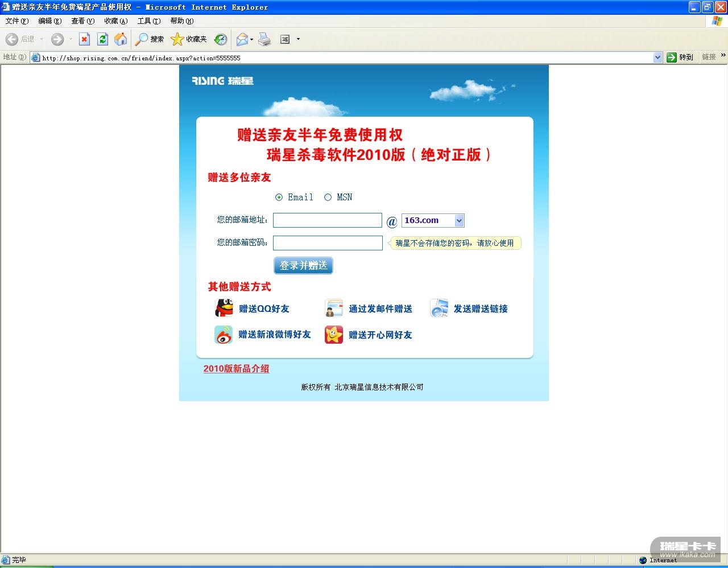Click the send gift link icon
728x568 pixels.
click(439, 308)
